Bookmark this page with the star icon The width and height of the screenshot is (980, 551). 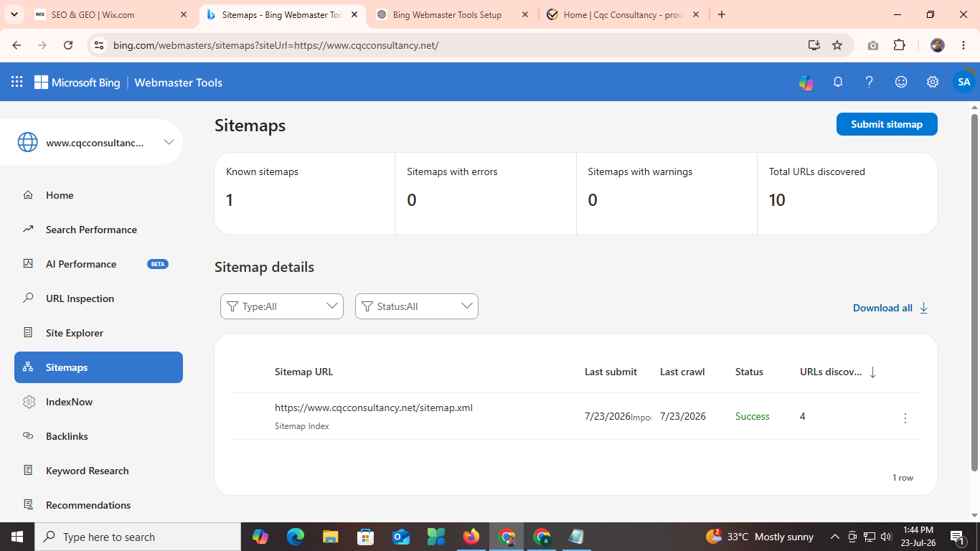click(837, 45)
